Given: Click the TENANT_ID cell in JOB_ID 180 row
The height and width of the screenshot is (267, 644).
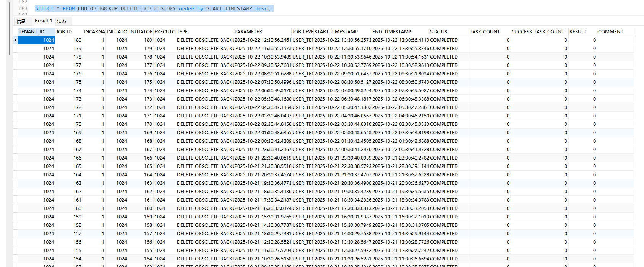Looking at the screenshot, I should tap(36, 40).
